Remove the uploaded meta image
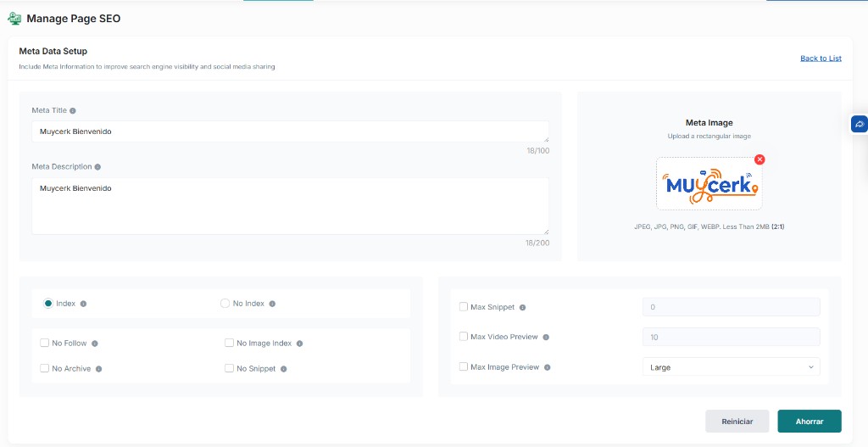The image size is (868, 447). click(759, 159)
